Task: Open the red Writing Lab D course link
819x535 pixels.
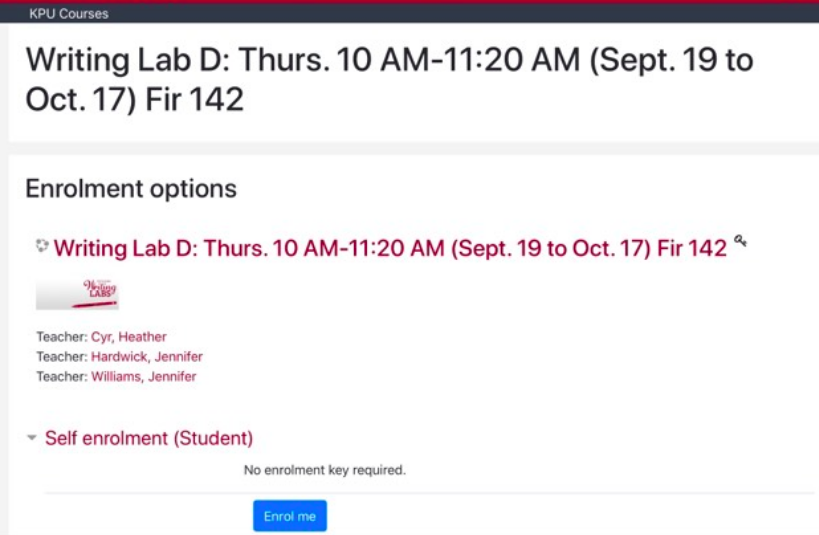Action: tap(390, 248)
